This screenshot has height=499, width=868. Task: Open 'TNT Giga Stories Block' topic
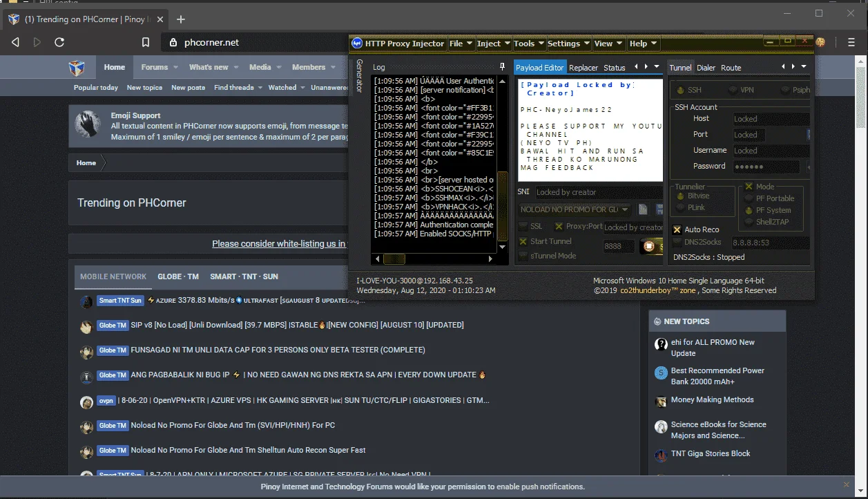click(x=711, y=453)
